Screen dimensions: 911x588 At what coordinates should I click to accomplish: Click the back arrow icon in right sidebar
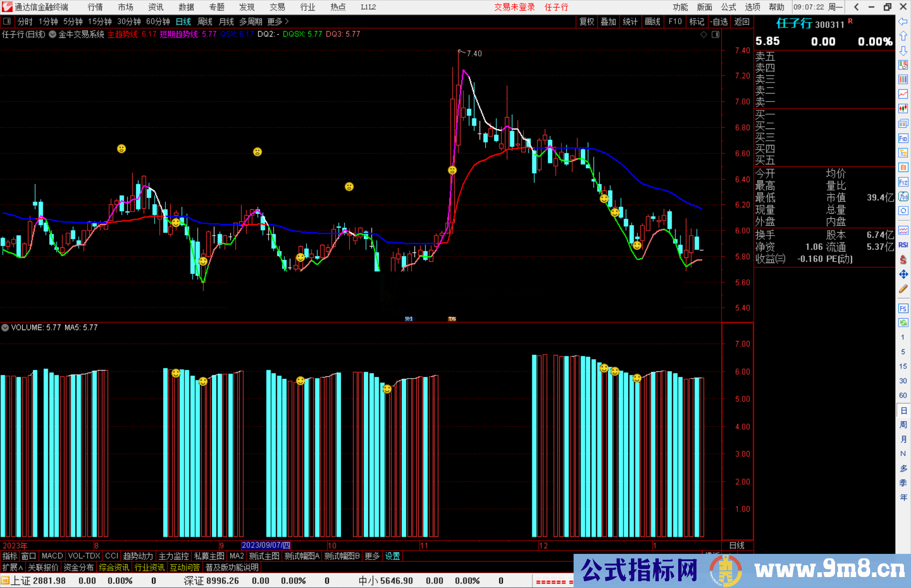(903, 21)
